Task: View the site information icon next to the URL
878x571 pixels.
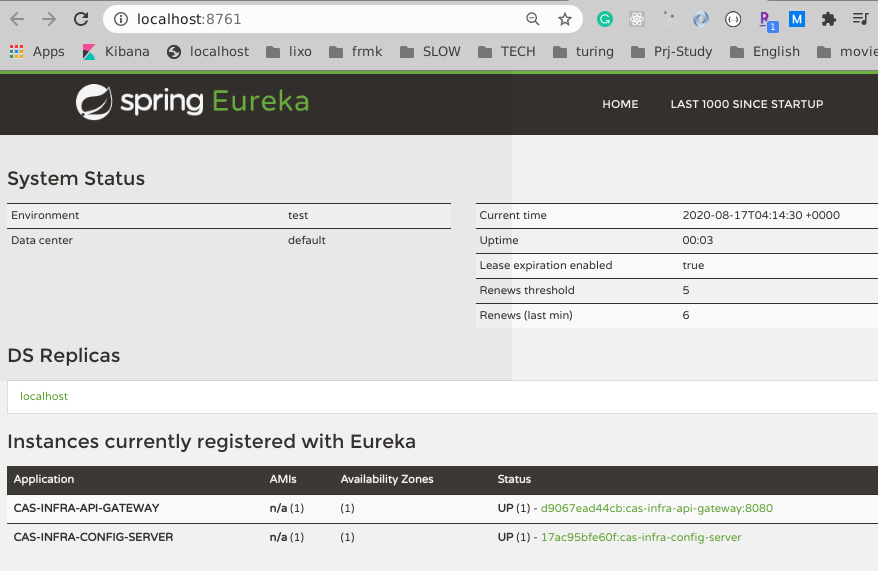Action: [120, 20]
